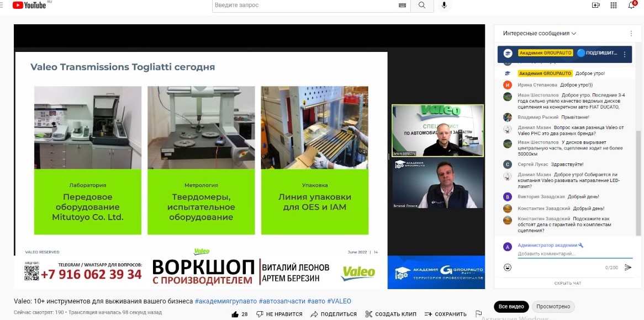The width and height of the screenshot is (644, 320).
Task: Click Ирина Степанова's avatar in chat
Action: (x=508, y=85)
